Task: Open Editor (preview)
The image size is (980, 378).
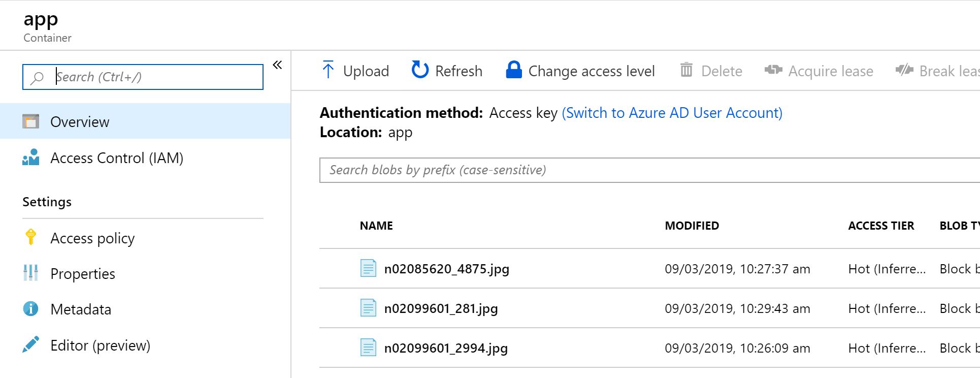Action: click(101, 345)
